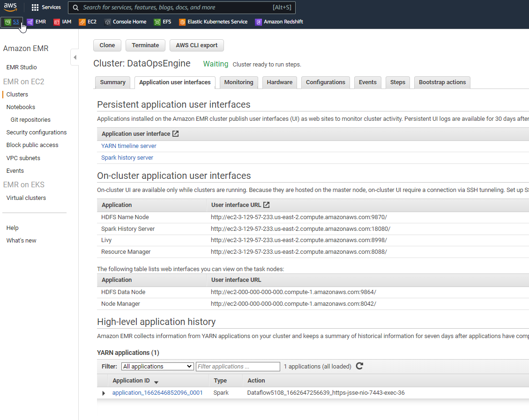This screenshot has width=529, height=420.
Task: Open What's new in the sidebar
Action: pyautogui.click(x=21, y=241)
